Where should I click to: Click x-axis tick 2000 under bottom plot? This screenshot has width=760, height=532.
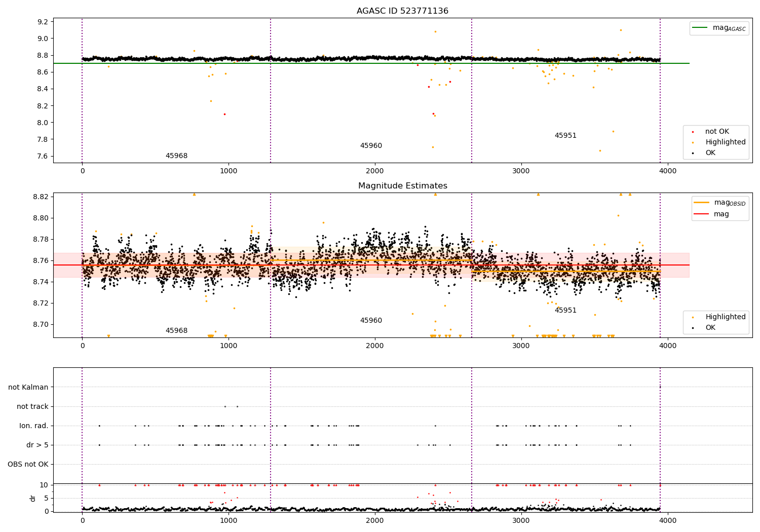tap(375, 520)
